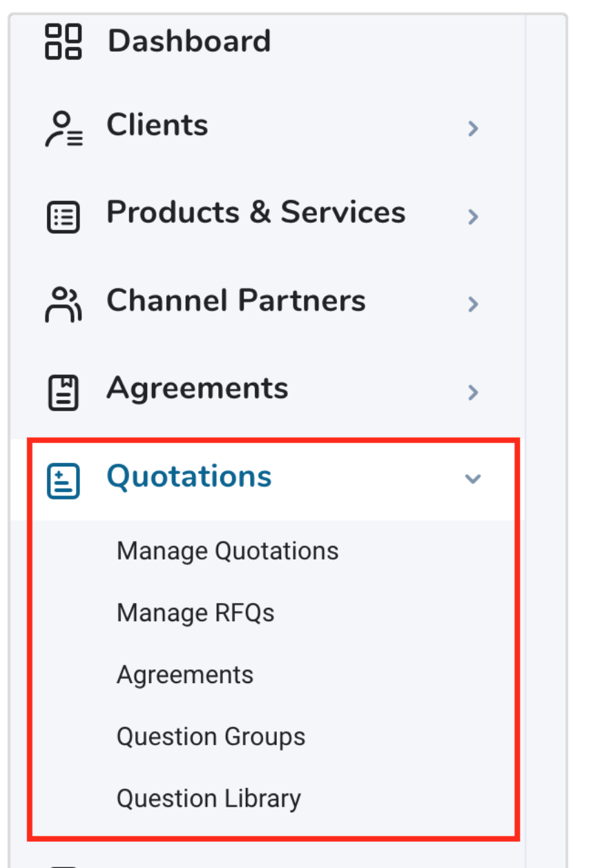Expand the top-level Agreements chevron

tap(473, 393)
